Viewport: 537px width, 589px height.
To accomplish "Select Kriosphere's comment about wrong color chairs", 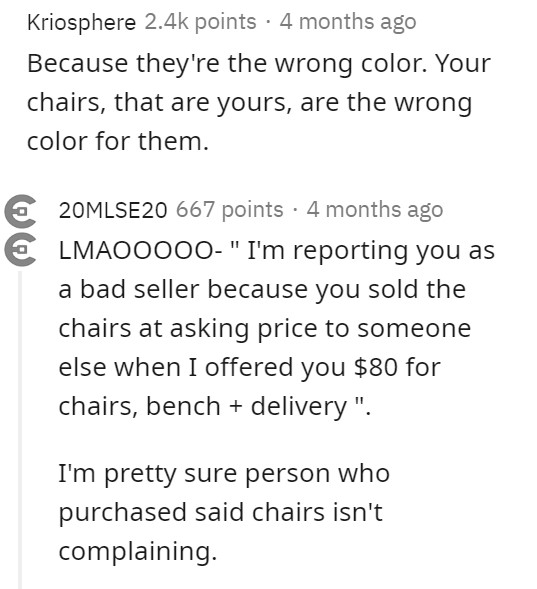I will [259, 102].
